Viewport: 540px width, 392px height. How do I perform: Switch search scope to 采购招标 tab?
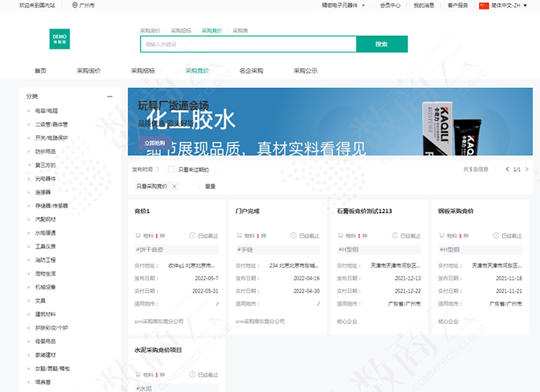(x=181, y=31)
